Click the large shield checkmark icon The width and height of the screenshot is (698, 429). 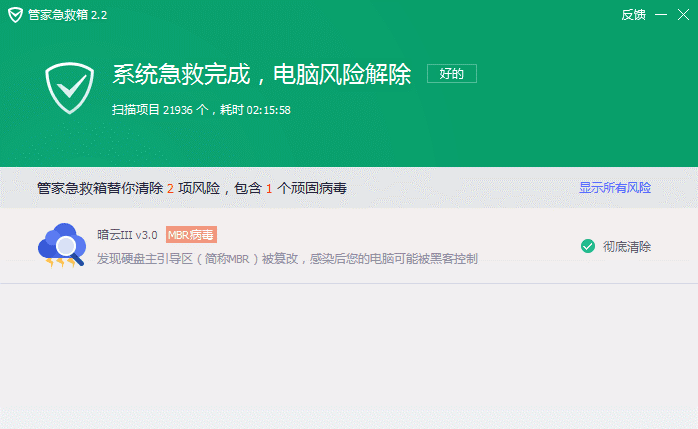pyautogui.click(x=69, y=88)
